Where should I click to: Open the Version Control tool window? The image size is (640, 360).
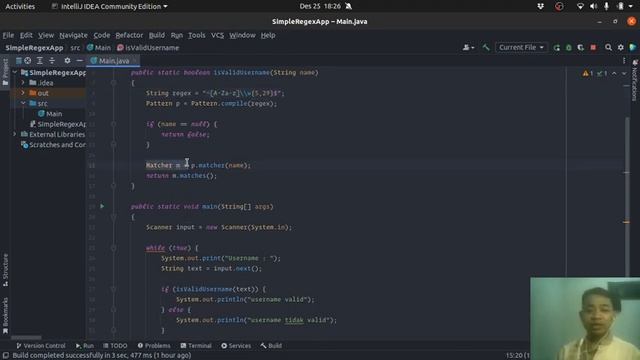tap(40, 346)
